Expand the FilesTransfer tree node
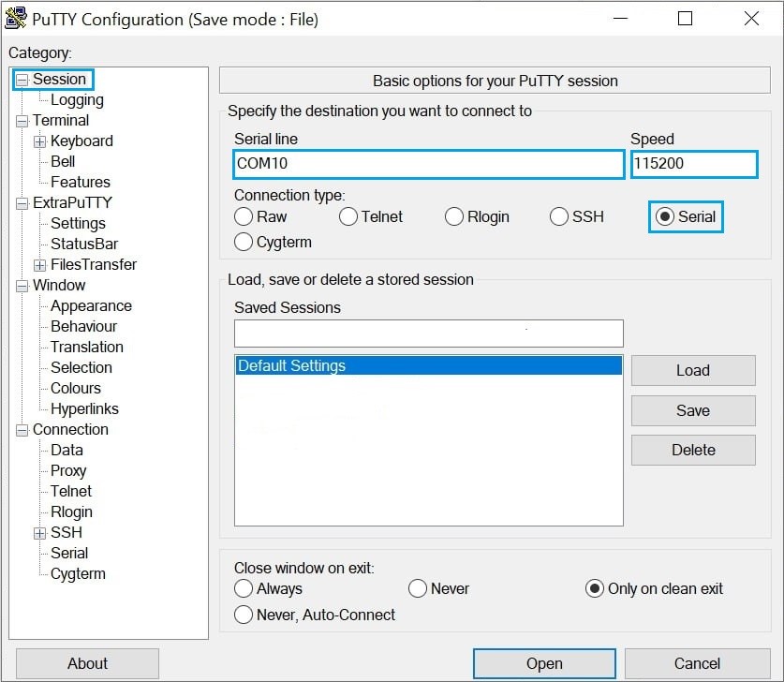 click(x=40, y=265)
